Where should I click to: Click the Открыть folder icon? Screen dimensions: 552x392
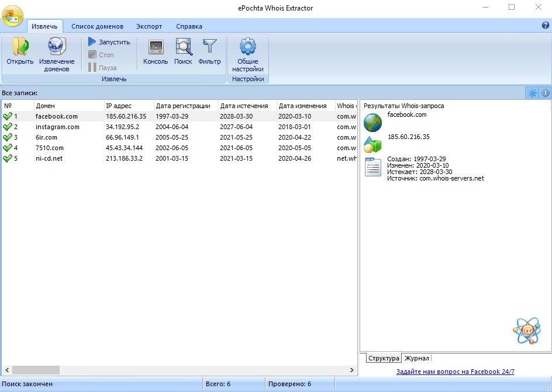tap(20, 46)
